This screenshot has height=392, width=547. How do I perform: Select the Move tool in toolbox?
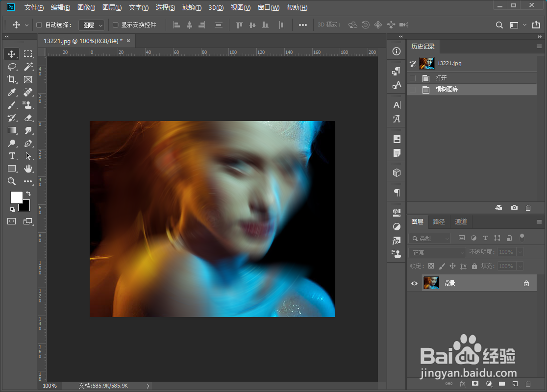coord(11,54)
